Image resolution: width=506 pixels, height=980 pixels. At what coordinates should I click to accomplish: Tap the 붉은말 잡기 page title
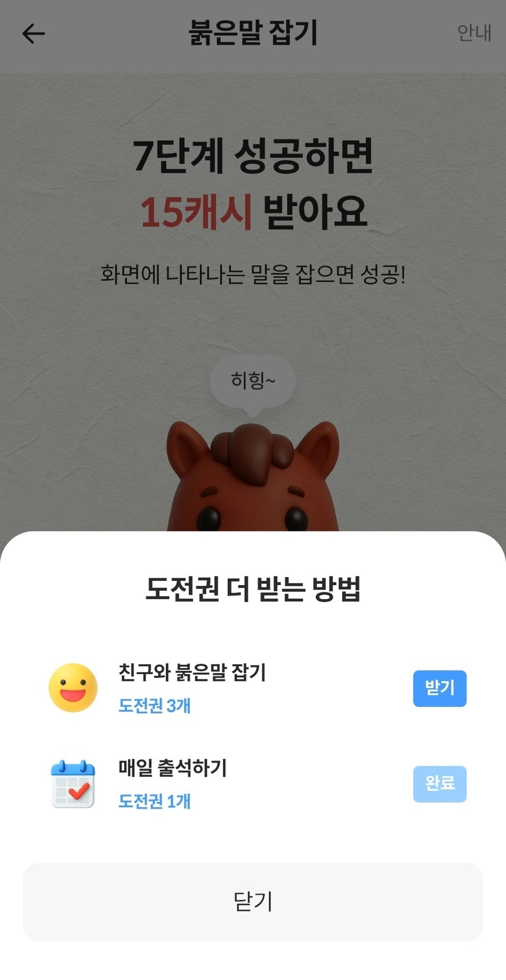pos(253,33)
